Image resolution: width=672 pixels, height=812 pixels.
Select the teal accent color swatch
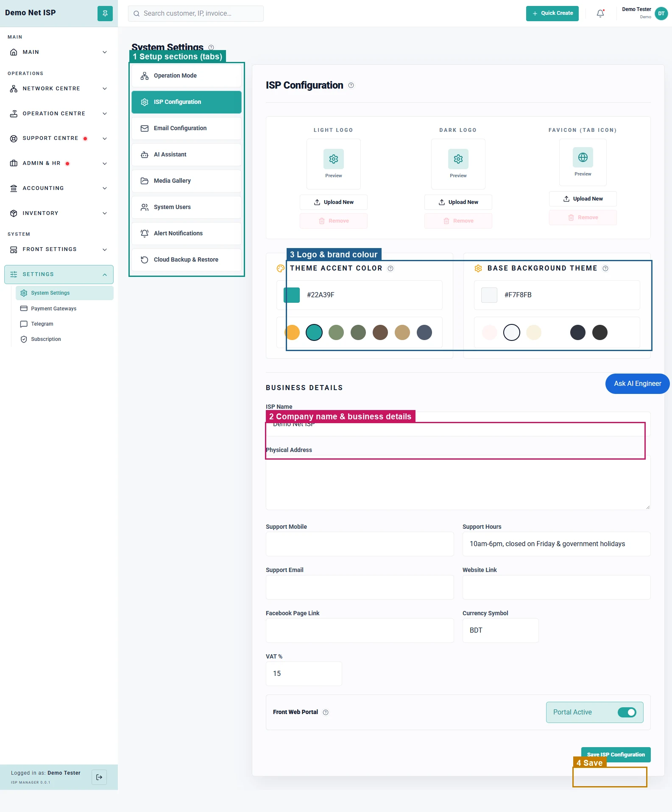click(314, 332)
